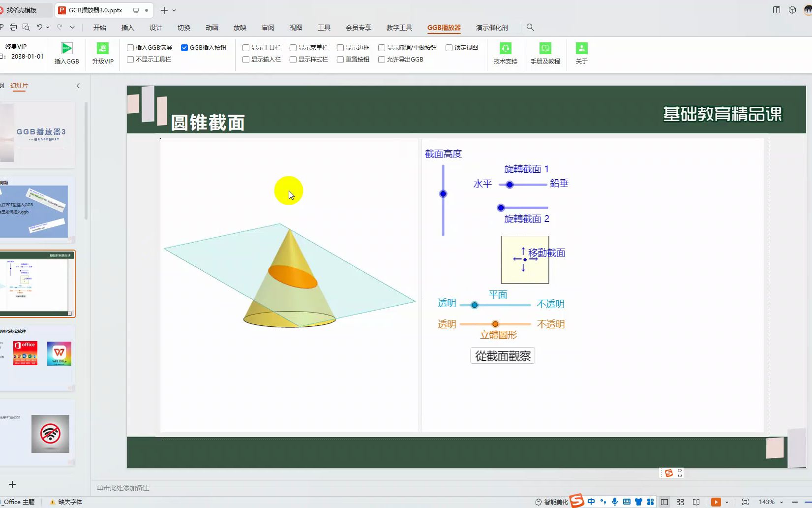Viewport: 812px width, 508px height.
Task: Click the Sogou toolbox grid icon
Action: pyautogui.click(x=650, y=502)
